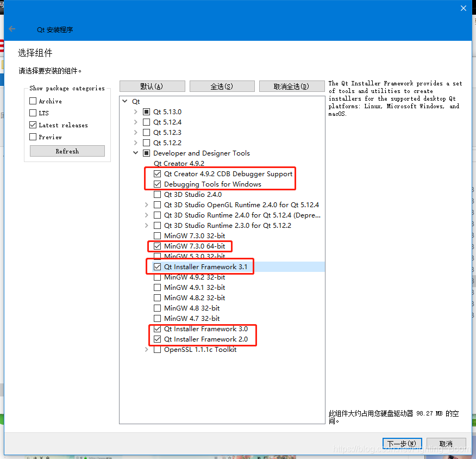Expand the Qt 5.13.0 node
The height and width of the screenshot is (459, 476).
click(135, 112)
